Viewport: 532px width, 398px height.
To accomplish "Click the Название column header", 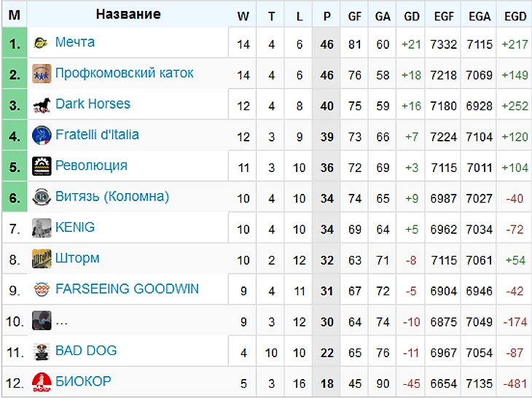I will pos(128,15).
